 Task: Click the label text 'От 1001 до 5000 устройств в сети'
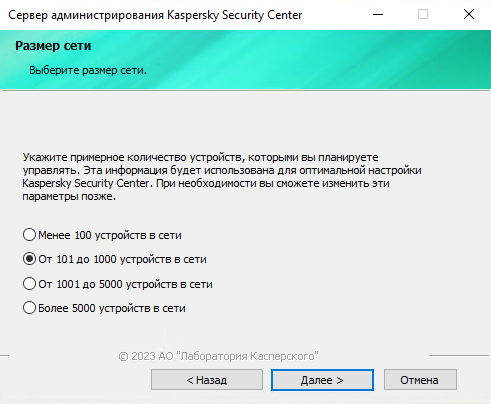tap(125, 284)
